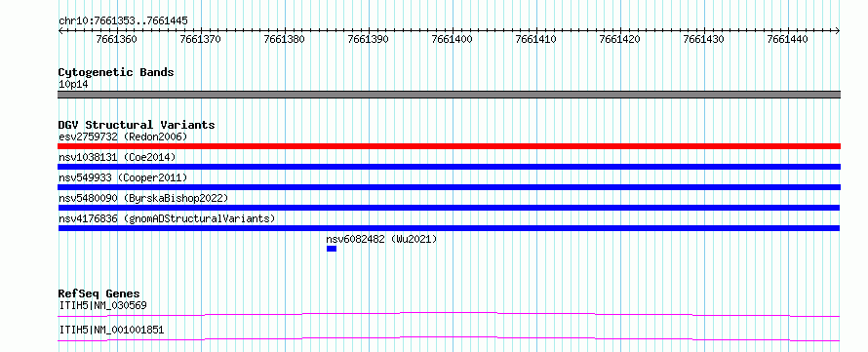Open variant nsv5480090 (ByrskaBishop2022) label

click(143, 198)
